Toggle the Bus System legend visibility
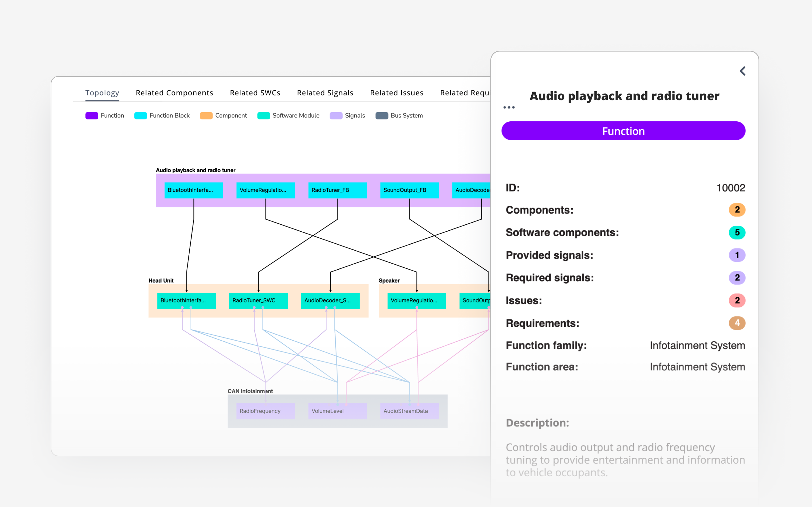This screenshot has width=812, height=507. tap(382, 115)
